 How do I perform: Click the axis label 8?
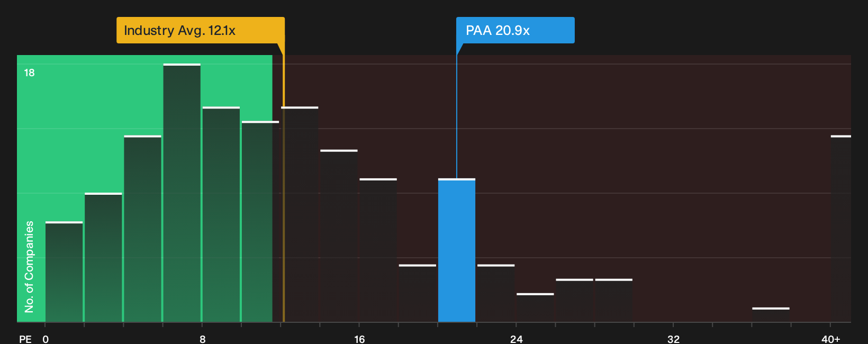[x=203, y=339]
